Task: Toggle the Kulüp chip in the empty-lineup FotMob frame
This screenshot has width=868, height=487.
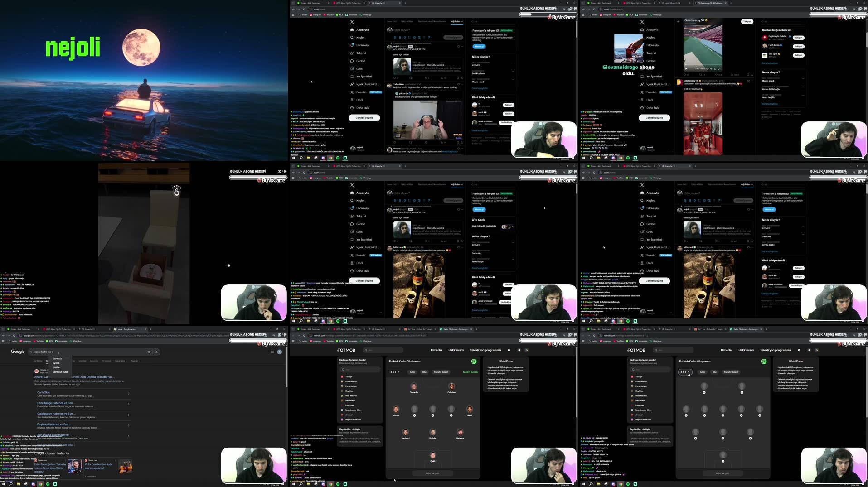Action: coord(703,372)
